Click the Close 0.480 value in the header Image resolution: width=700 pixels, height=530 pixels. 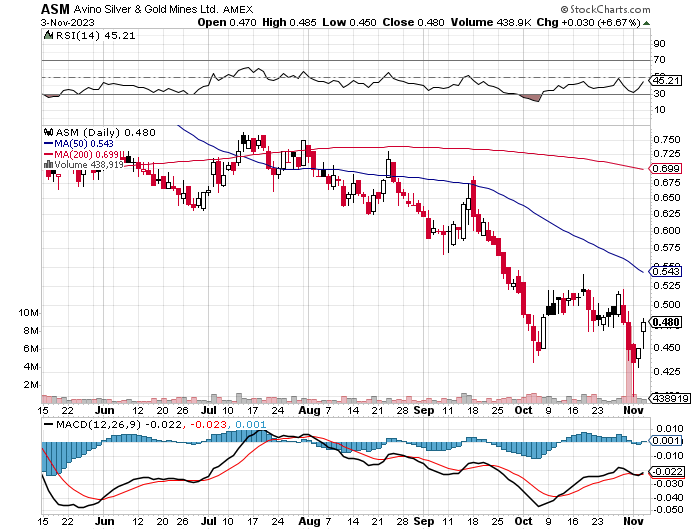click(x=413, y=22)
